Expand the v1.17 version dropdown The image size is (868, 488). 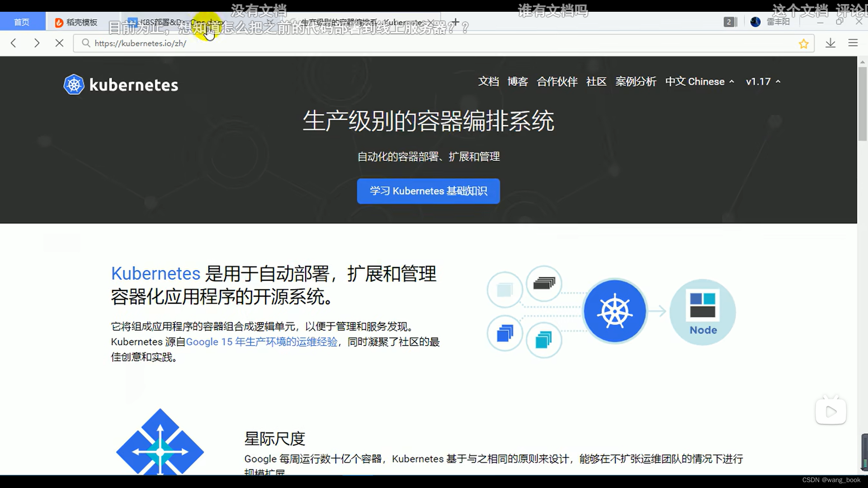click(763, 82)
